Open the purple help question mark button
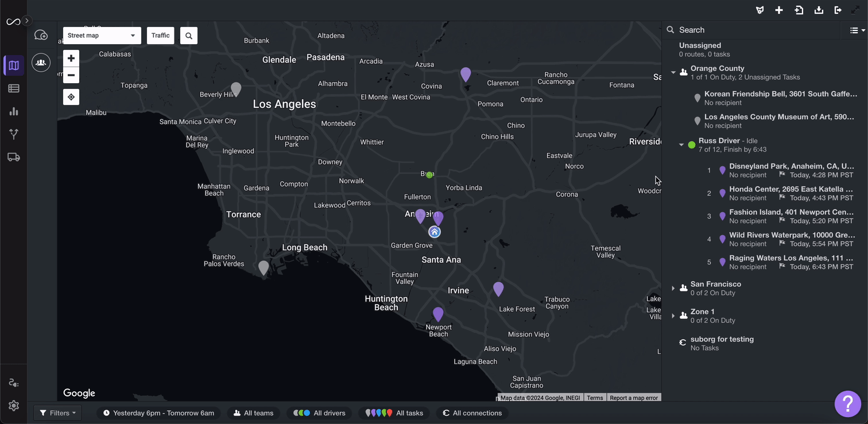Viewport: 868px width, 424px height. click(x=848, y=404)
